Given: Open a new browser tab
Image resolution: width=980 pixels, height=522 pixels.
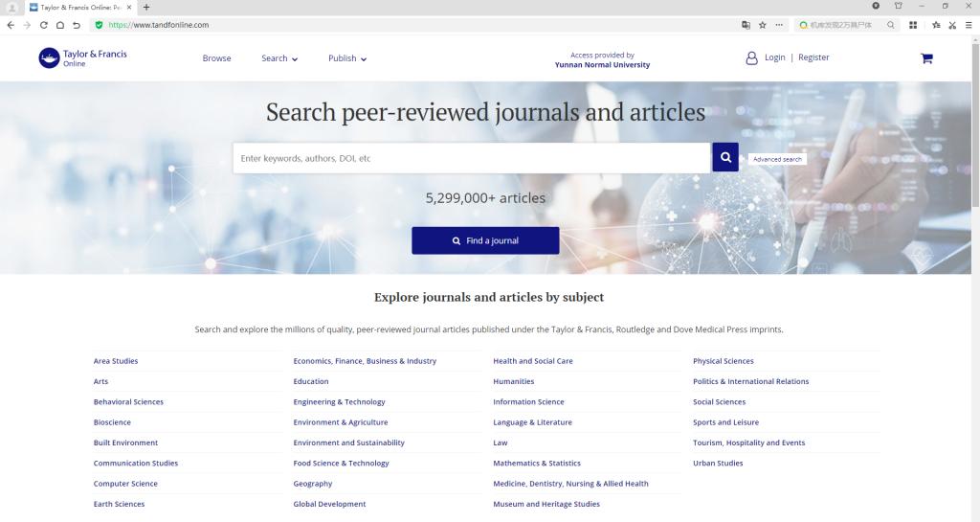Looking at the screenshot, I should (x=146, y=8).
